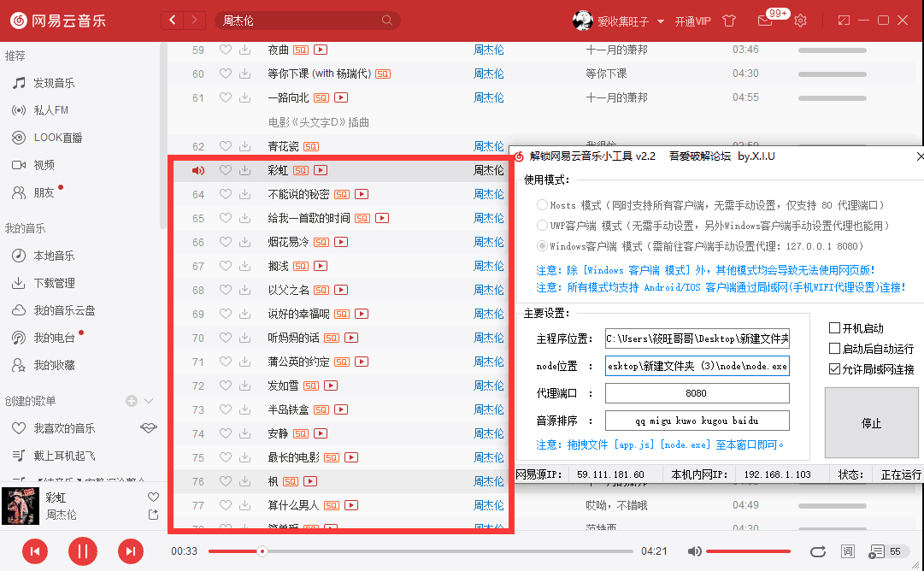The image size is (924, 571).
Task: Start heartbeat mode next to 我喜欢的音乐
Action: 149,427
